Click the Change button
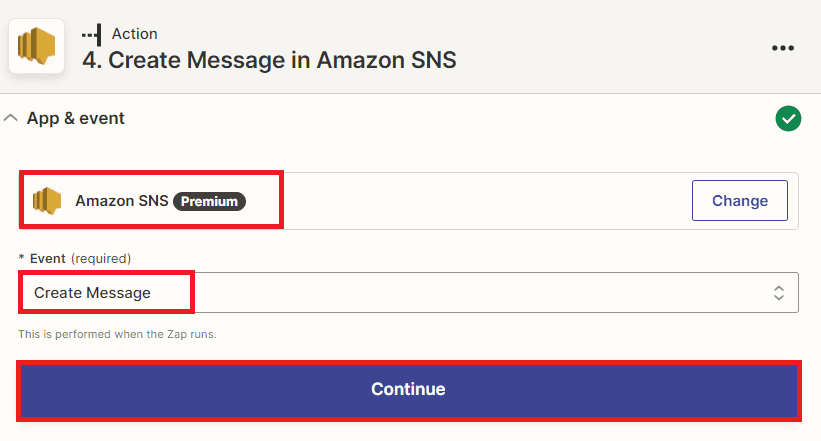 tap(739, 201)
